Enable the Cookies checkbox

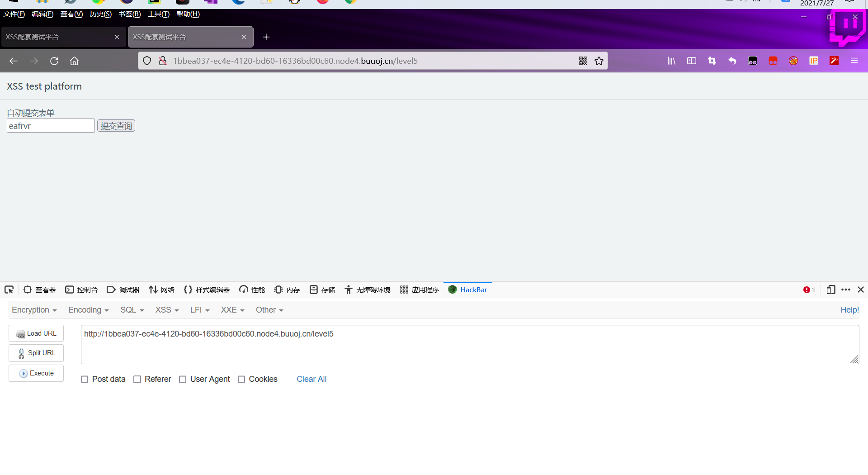pos(241,380)
